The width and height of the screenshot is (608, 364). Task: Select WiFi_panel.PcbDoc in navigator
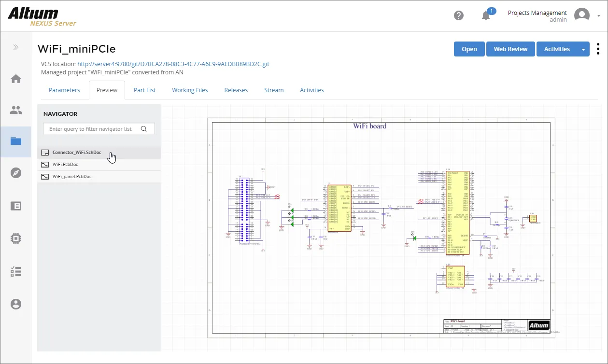click(x=99, y=177)
